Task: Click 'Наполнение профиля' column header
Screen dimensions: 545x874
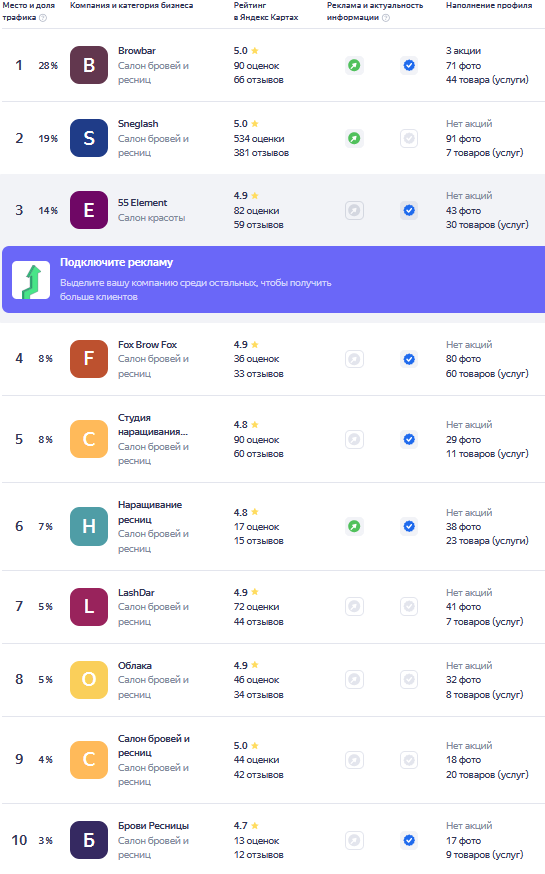Action: [x=489, y=5]
